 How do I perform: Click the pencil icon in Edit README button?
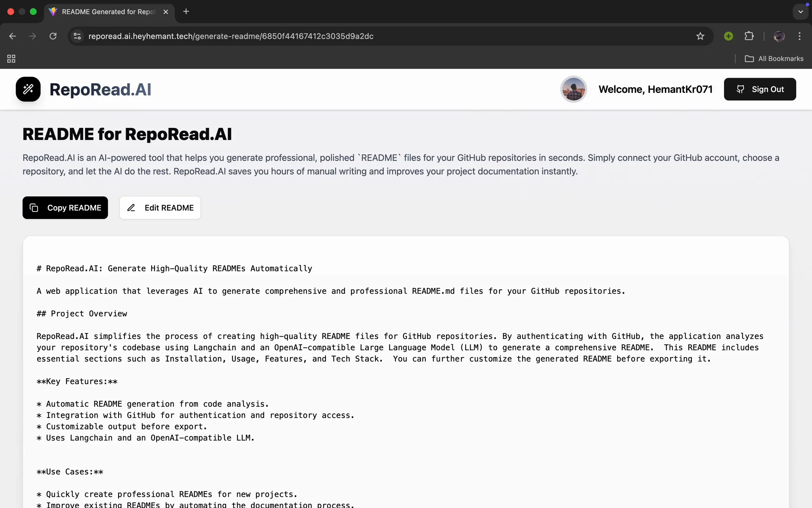click(131, 208)
